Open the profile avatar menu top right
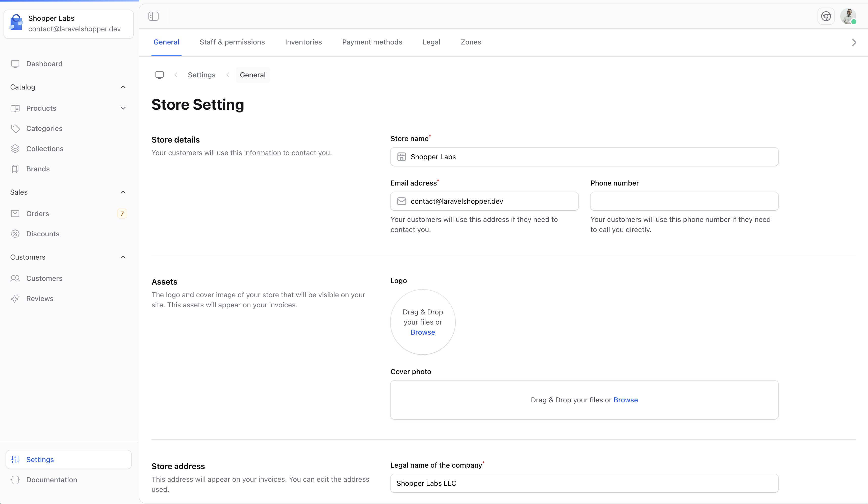The image size is (868, 504). point(848,16)
